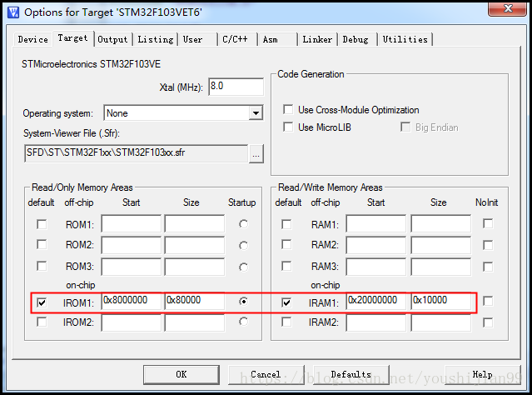
Task: Click the RAM2 Size field
Action: 441,245
